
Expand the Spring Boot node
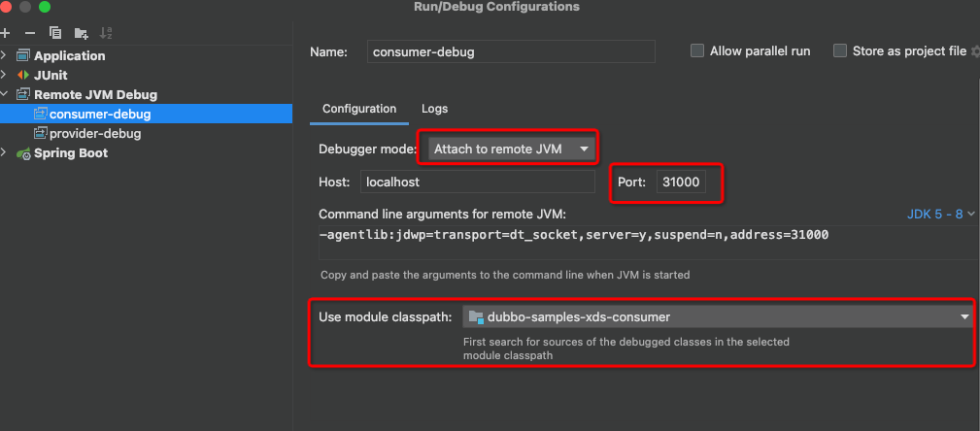(5, 153)
